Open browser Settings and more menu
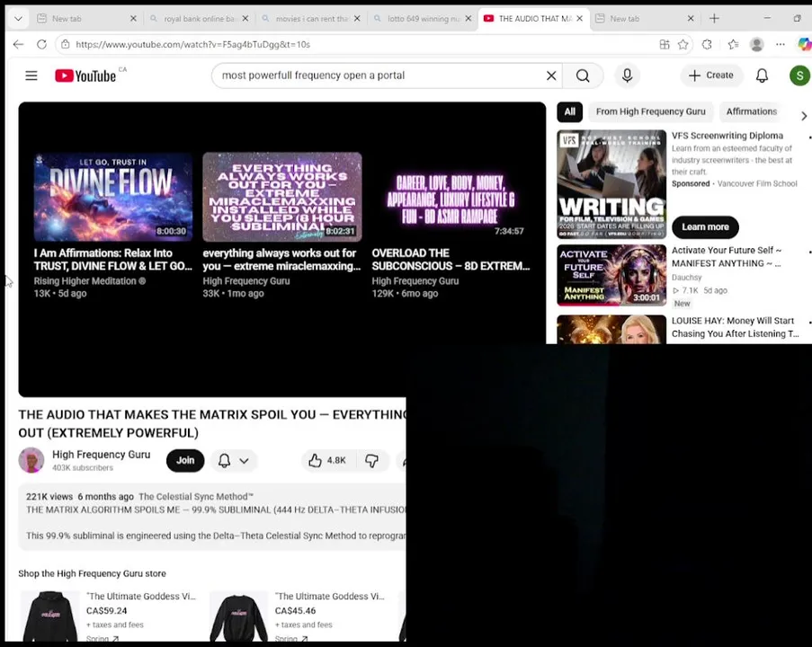This screenshot has width=812, height=647. pos(781,45)
